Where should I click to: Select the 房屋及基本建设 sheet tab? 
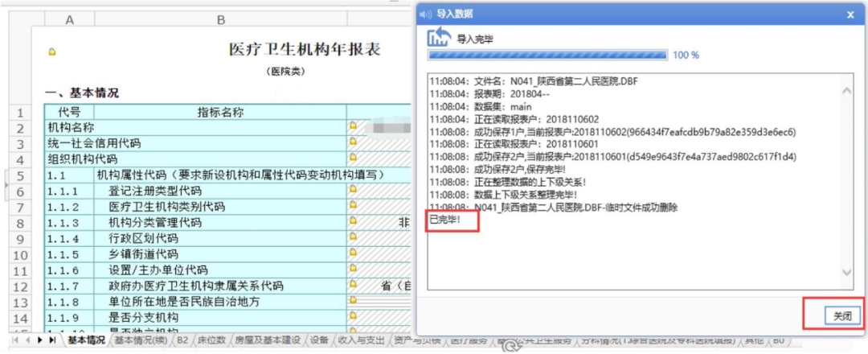click(267, 340)
